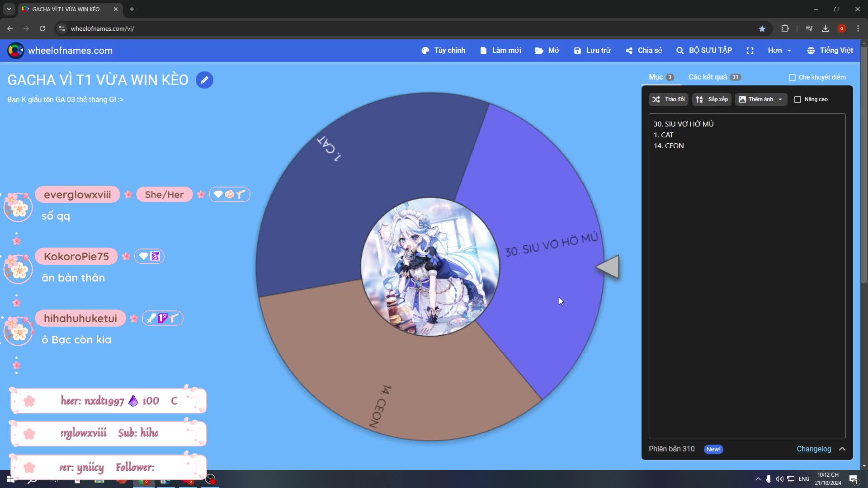Click the wheel description text
This screenshot has height=488, width=868.
[65, 99]
